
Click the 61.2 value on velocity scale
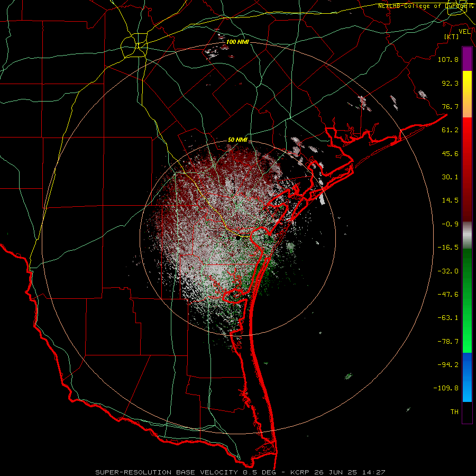450,130
